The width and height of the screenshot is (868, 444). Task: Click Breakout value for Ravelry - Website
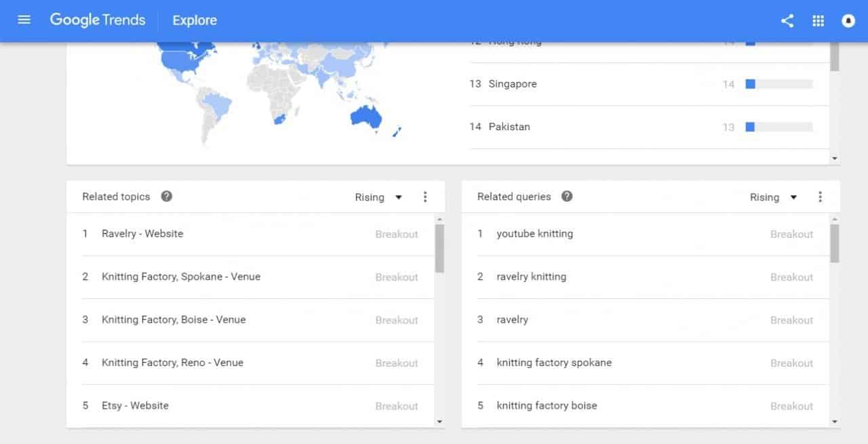pos(397,235)
